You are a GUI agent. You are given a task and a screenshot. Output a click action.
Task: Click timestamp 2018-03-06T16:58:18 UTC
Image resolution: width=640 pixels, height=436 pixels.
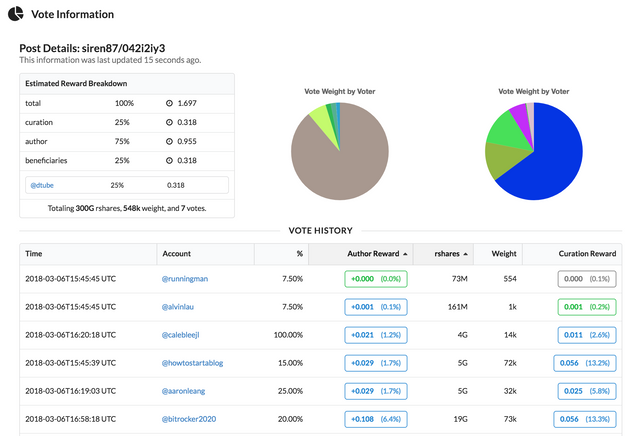click(x=71, y=419)
